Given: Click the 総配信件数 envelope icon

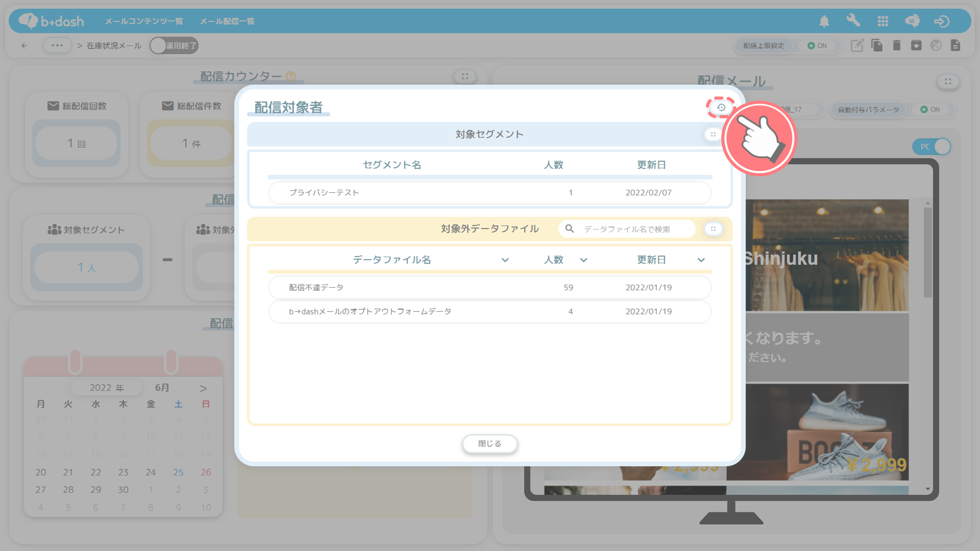Looking at the screenshot, I should tap(167, 106).
